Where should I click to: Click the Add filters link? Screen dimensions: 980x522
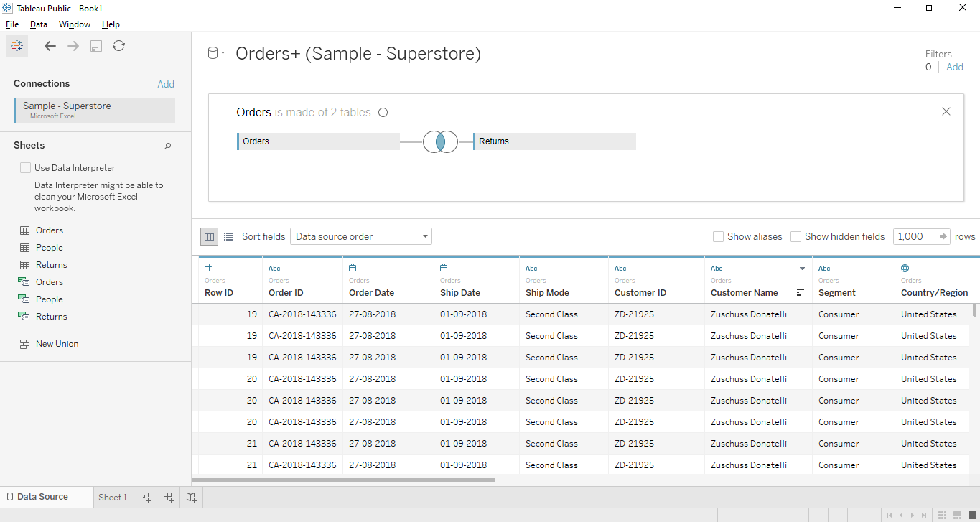click(x=955, y=67)
